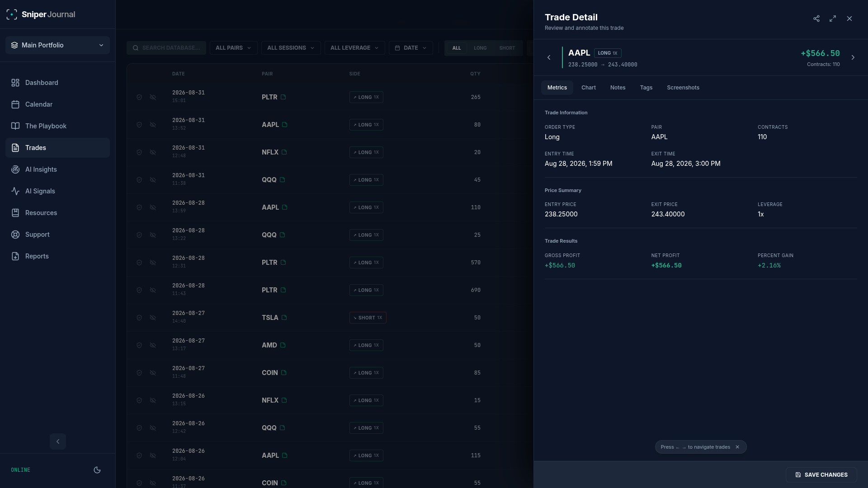The height and width of the screenshot is (488, 868).
Task: Toggle visibility of the QQQ 2026-08-31 trade
Action: click(153, 180)
